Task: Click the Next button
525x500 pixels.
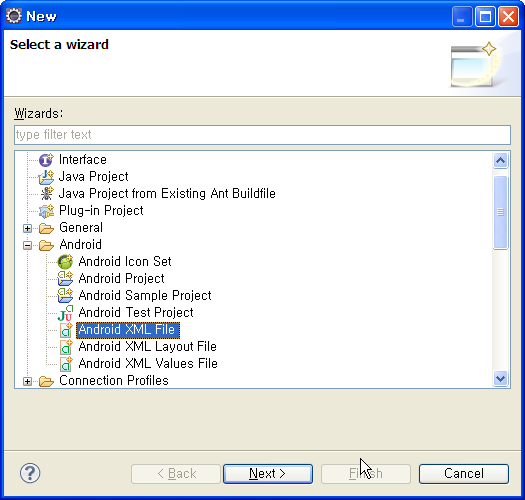Action: tap(268, 474)
